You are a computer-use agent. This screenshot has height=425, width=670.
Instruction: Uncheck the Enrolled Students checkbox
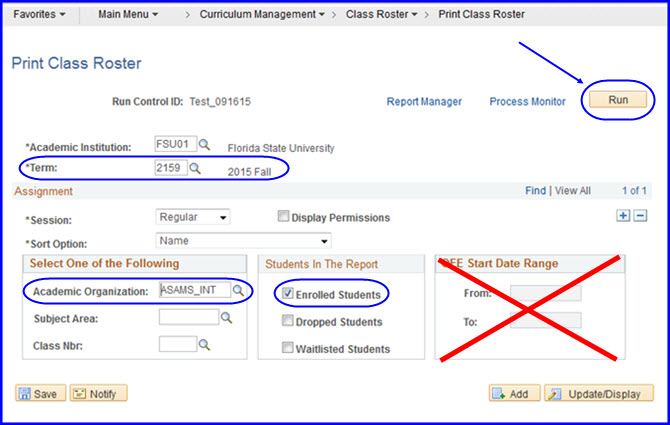click(287, 295)
